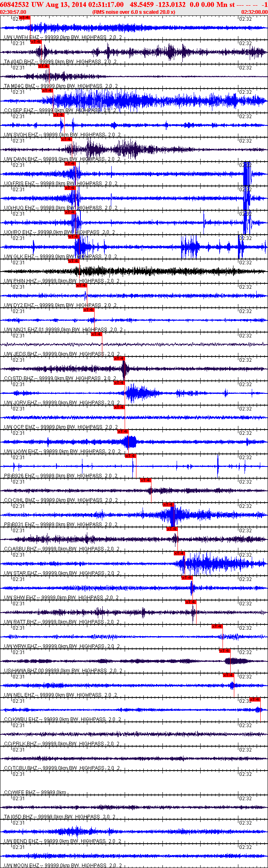
Task: Select the PB B031 EHZ station label
Action: pos(61,525)
